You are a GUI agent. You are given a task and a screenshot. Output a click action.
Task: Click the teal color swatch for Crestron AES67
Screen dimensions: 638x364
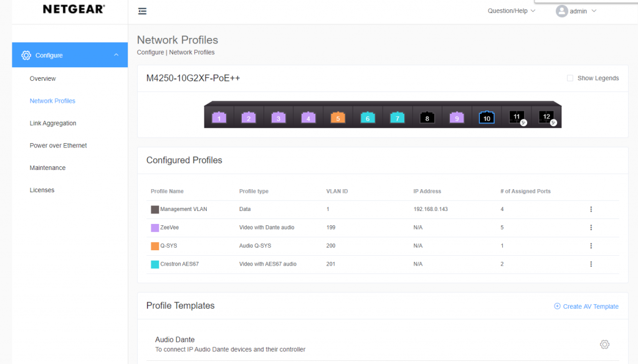(155, 264)
